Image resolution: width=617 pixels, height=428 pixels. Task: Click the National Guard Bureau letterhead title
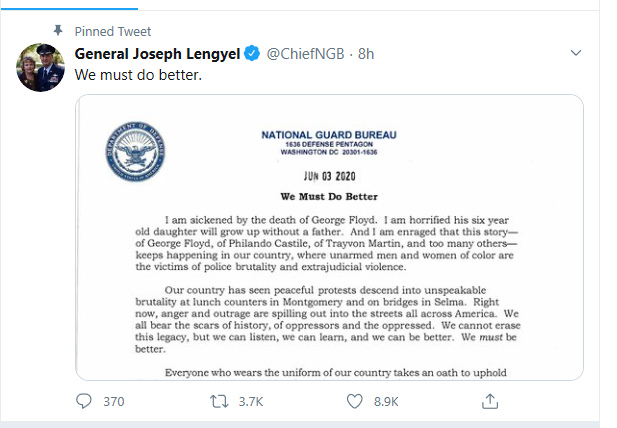tap(328, 134)
